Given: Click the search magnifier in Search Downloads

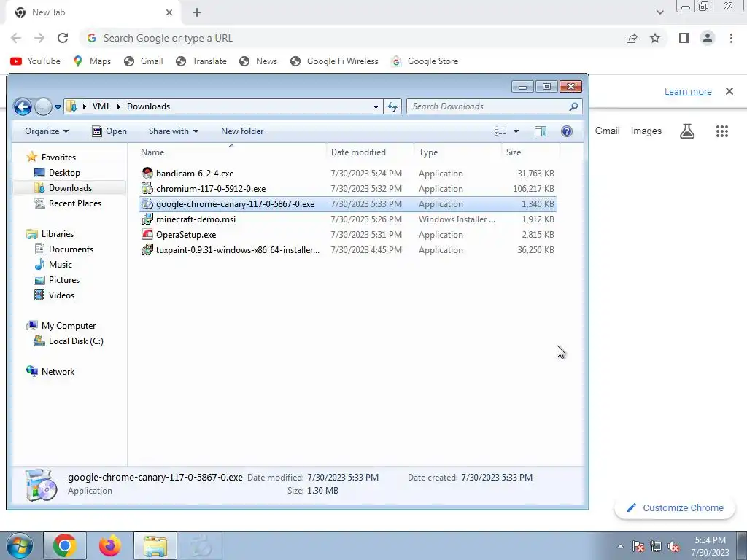Looking at the screenshot, I should pos(573,106).
